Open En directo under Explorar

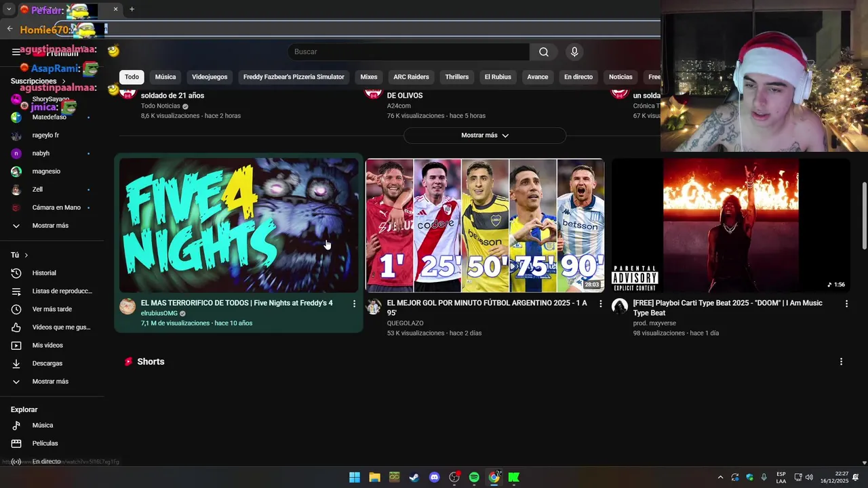click(x=52, y=462)
